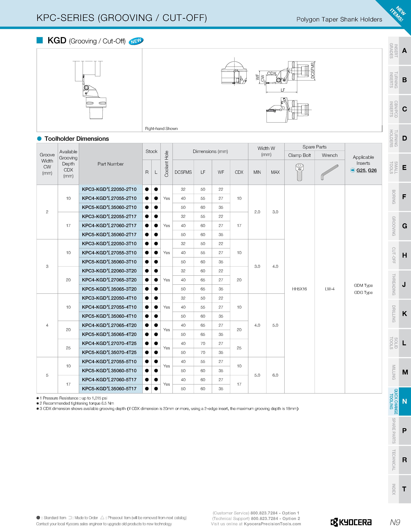Click the clamp bolt illustration in Spare Parts
This screenshot has height=532, width=411.
tap(299, 172)
